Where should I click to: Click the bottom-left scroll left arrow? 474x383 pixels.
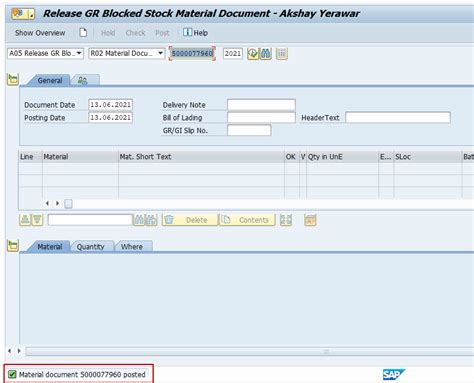pyautogui.click(x=9, y=351)
